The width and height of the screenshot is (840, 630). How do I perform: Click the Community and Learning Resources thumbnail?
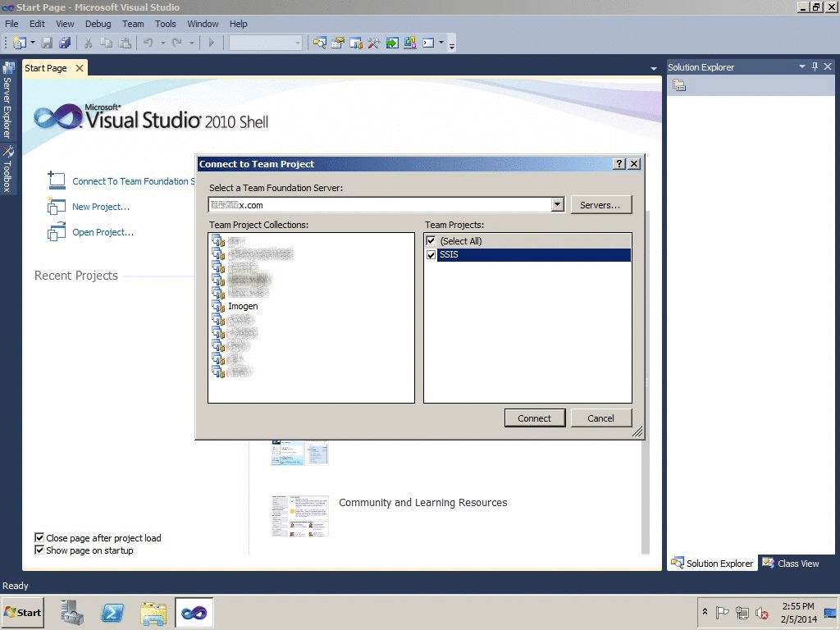click(x=300, y=516)
